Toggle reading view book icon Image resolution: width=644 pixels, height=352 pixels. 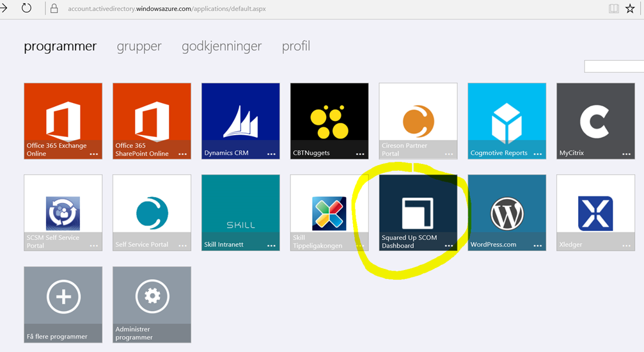(x=613, y=8)
